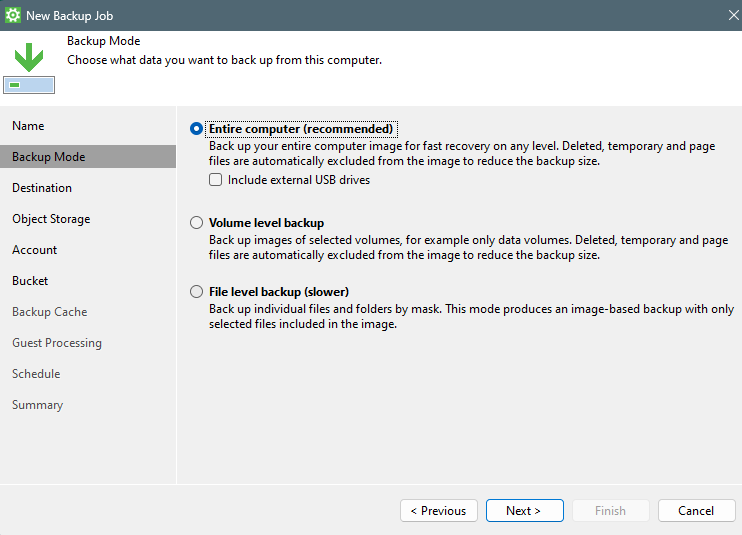Enable Include external USB drives checkbox
The image size is (742, 535).
[x=215, y=181]
